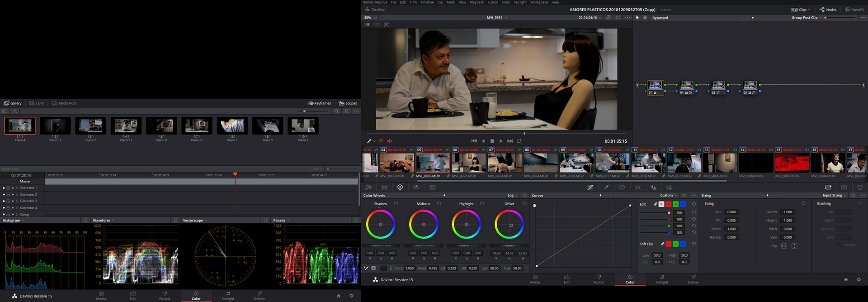The height and width of the screenshot is (302, 868).
Task: Expand the Corrector 2 keyframe track
Action: [17, 195]
